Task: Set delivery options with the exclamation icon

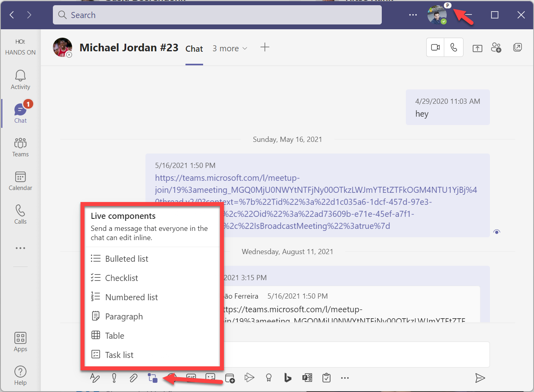Action: click(x=114, y=378)
